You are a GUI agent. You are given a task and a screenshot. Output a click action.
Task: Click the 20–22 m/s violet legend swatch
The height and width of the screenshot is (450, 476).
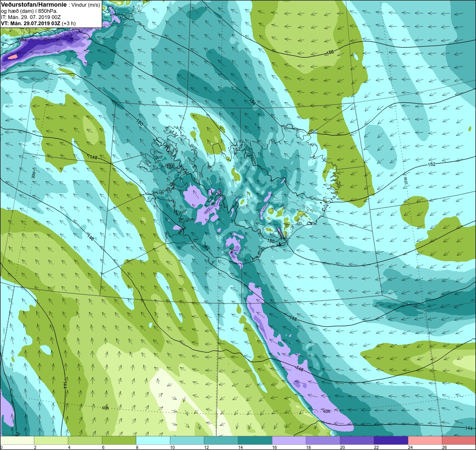[357, 440]
